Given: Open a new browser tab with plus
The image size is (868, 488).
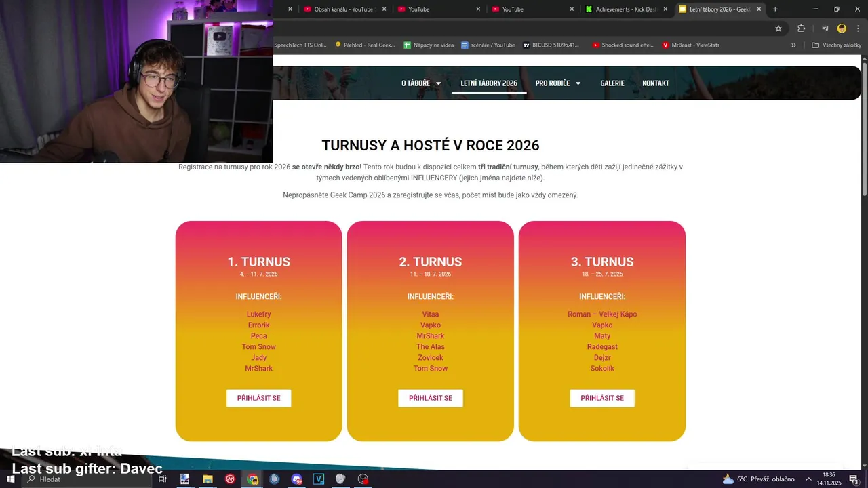Looking at the screenshot, I should pyautogui.click(x=775, y=9).
